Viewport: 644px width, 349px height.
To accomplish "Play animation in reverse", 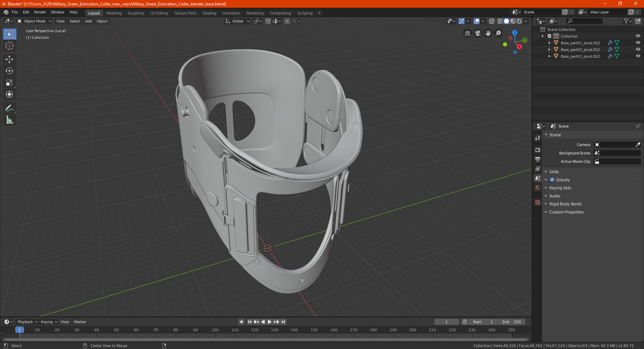I will coord(263,322).
